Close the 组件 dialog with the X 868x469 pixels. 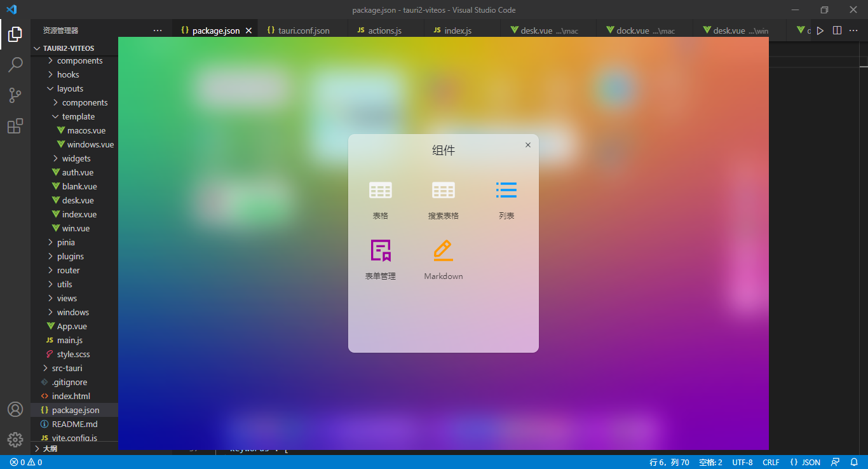point(527,145)
